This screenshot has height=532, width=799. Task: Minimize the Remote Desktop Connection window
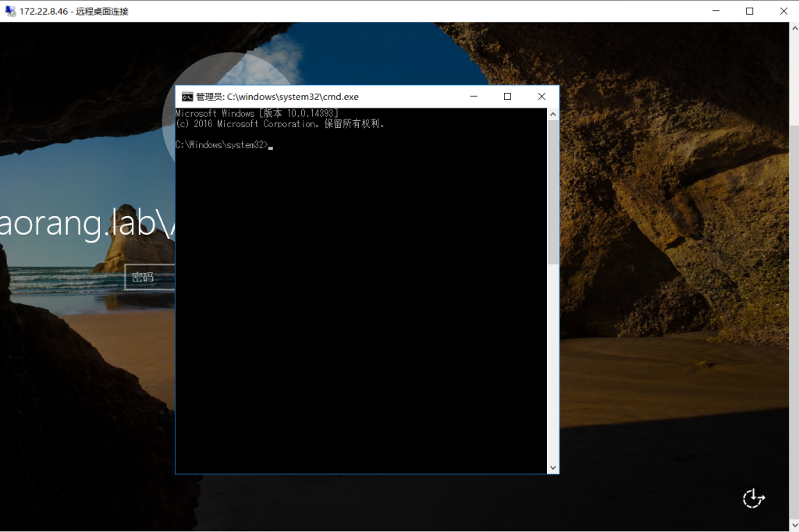(x=716, y=11)
